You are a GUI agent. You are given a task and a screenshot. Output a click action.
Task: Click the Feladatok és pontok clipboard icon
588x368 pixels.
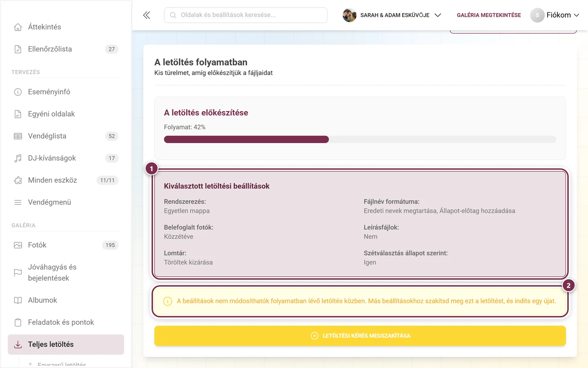[x=18, y=322]
